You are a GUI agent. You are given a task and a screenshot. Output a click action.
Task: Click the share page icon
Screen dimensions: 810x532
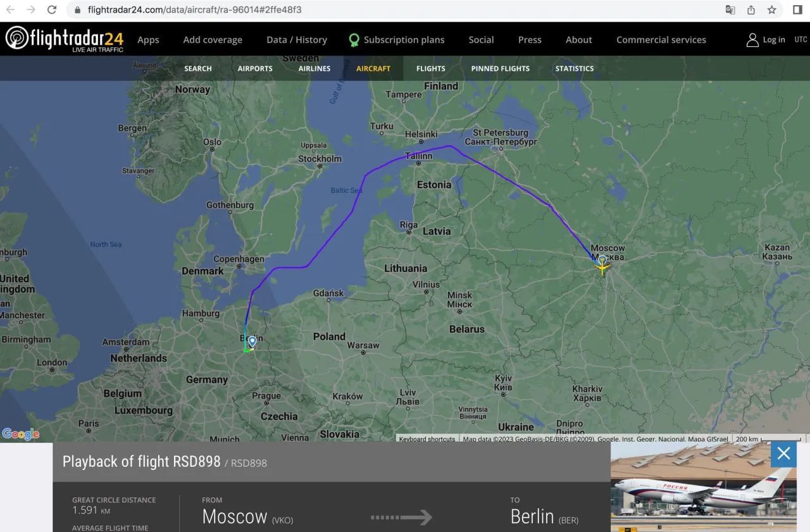click(751, 10)
